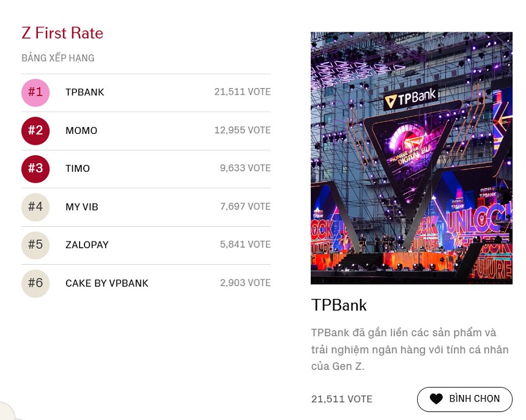This screenshot has height=420, width=526.
Task: Select the ZALOPAY ranking entry
Action: (x=146, y=245)
